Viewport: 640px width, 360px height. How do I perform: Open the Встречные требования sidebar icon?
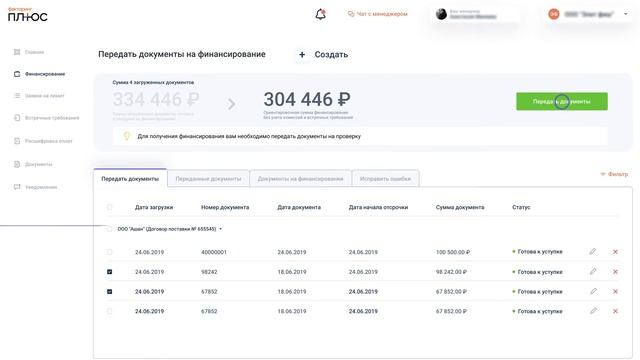click(x=17, y=118)
